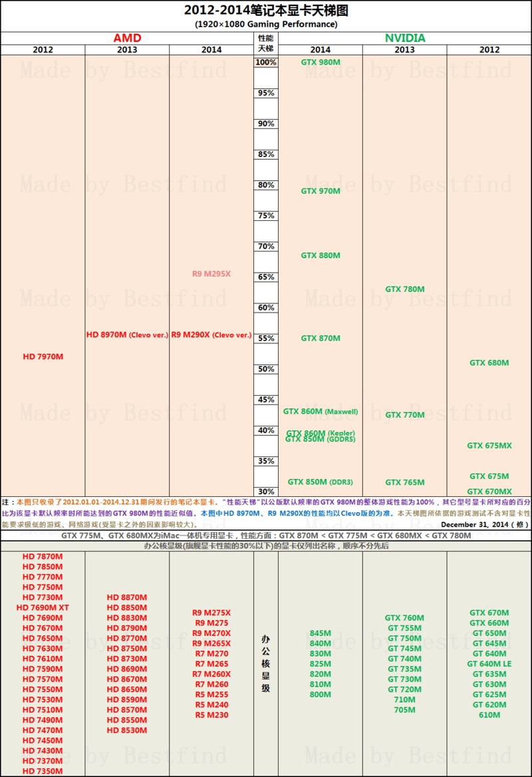
Task: Select the 30% ladder mark
Action: pos(266,492)
